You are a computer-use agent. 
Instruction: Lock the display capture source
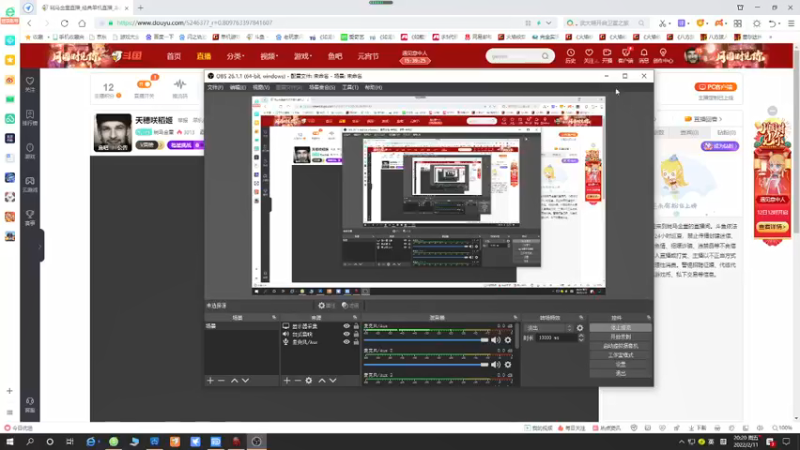coord(356,326)
